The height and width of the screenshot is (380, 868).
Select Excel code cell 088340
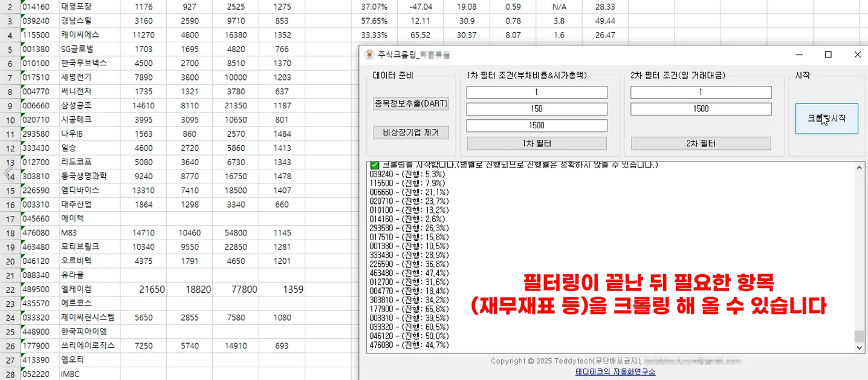coord(40,275)
